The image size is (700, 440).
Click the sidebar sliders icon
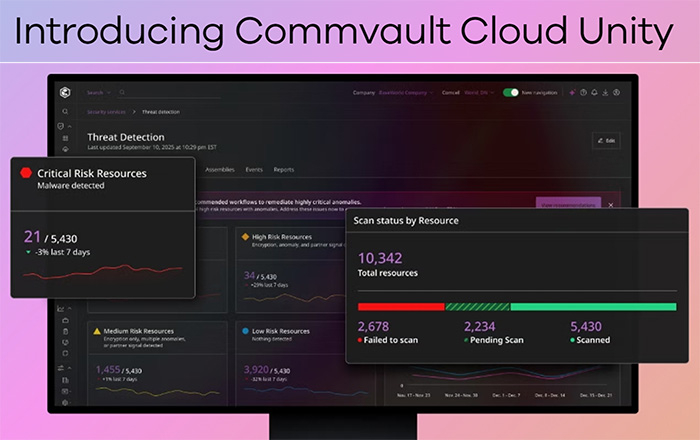[x=60, y=368]
